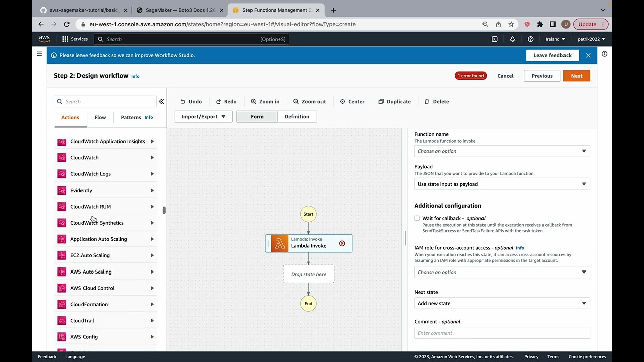
Task: Collapse the states browser panel
Action: tap(162, 102)
